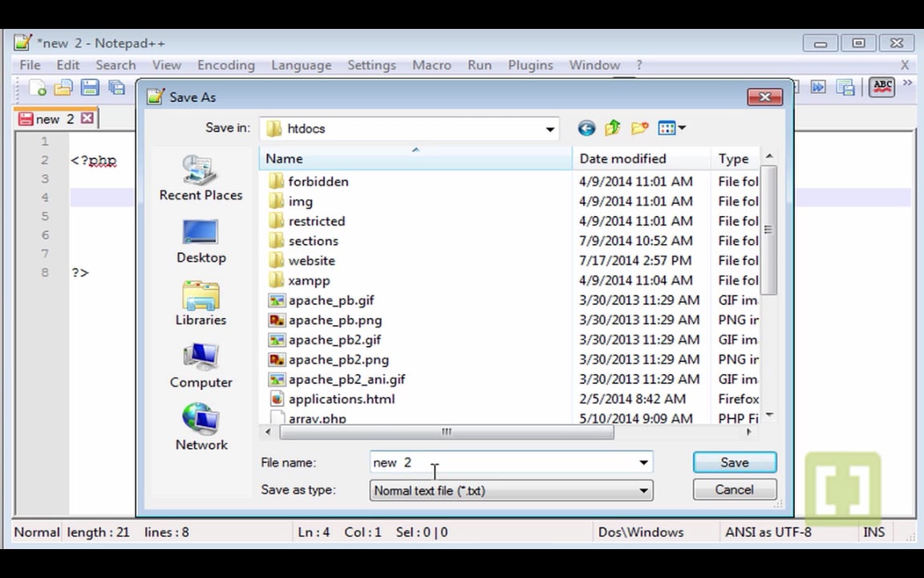Click the New file toolbar icon
The image size is (924, 578).
click(37, 88)
